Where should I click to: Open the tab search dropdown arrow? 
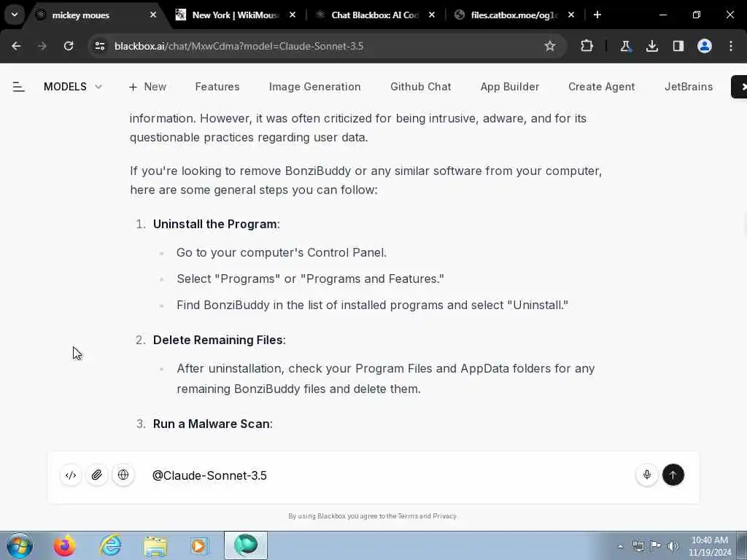click(x=15, y=15)
